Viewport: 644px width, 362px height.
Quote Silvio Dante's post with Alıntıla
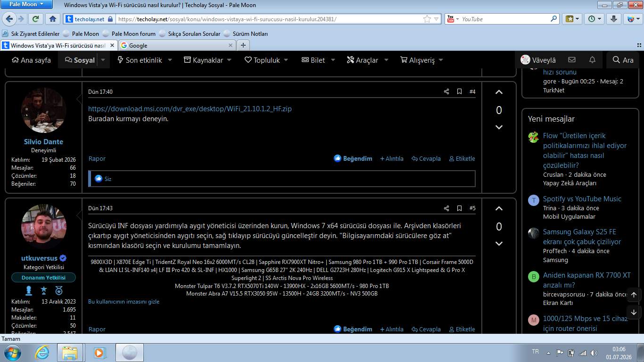point(392,158)
